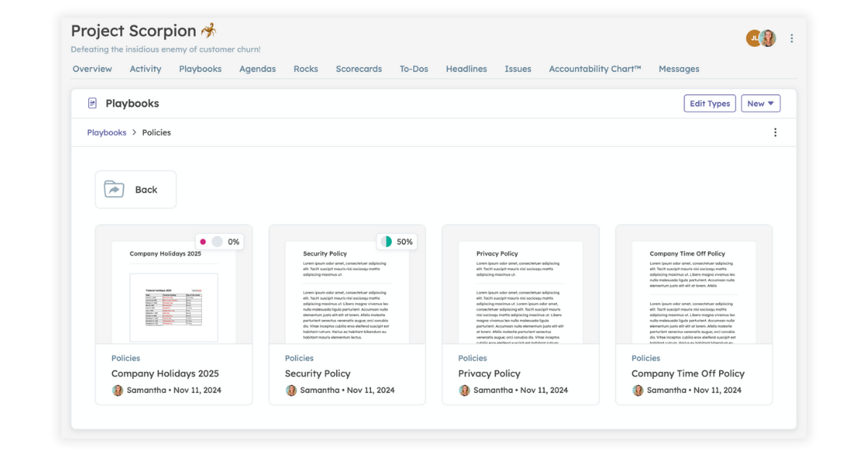
Task: Open the Playbooks tab
Action: pyautogui.click(x=200, y=69)
